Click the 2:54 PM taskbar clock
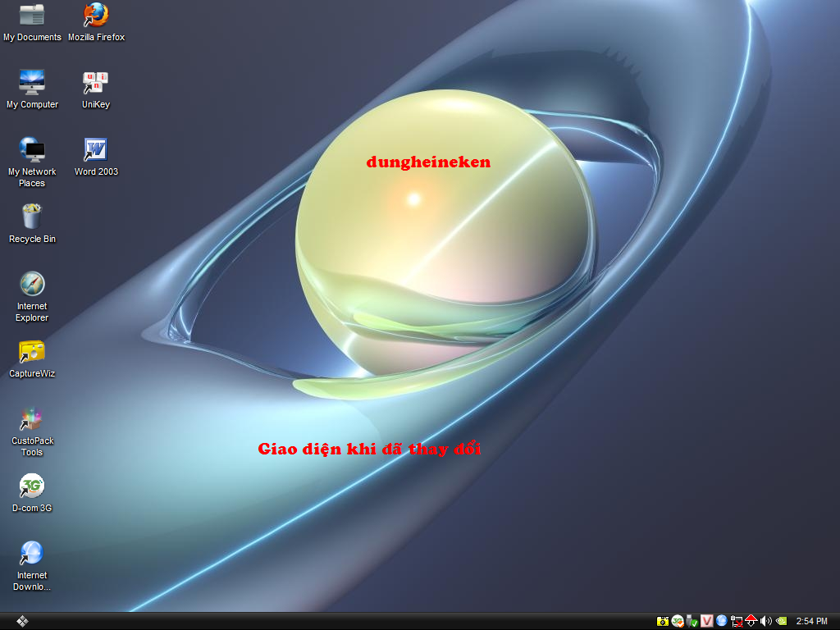The image size is (840, 630). coord(811,622)
